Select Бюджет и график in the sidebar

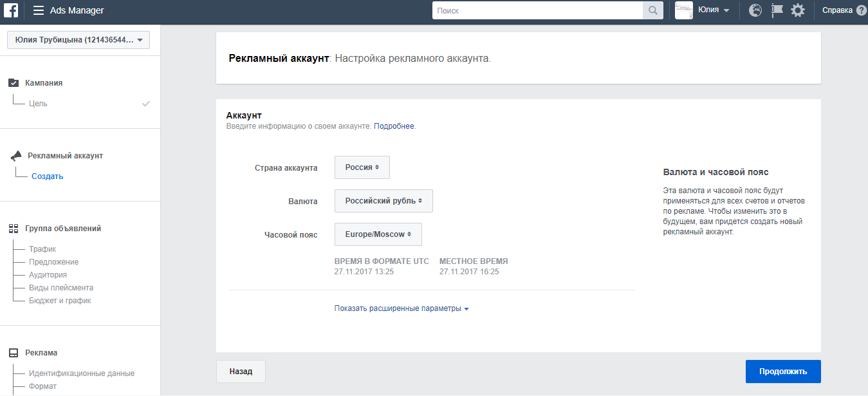(60, 301)
